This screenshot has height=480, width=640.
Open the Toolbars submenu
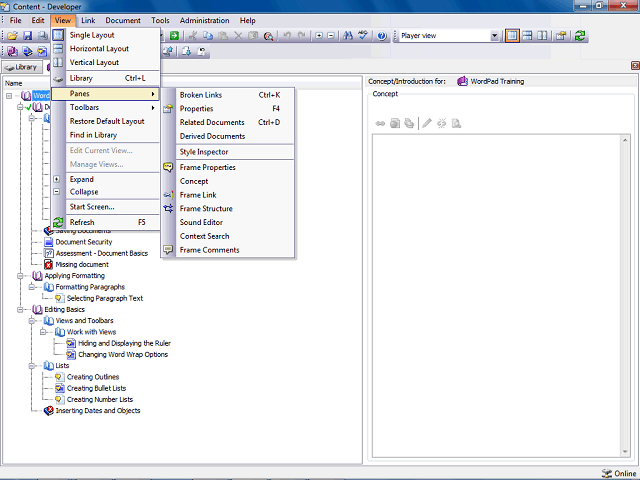tap(107, 107)
